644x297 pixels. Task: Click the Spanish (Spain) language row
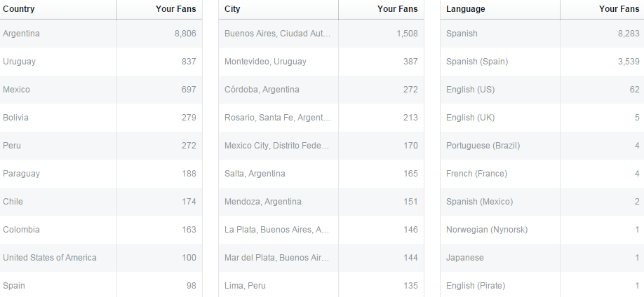click(542, 62)
